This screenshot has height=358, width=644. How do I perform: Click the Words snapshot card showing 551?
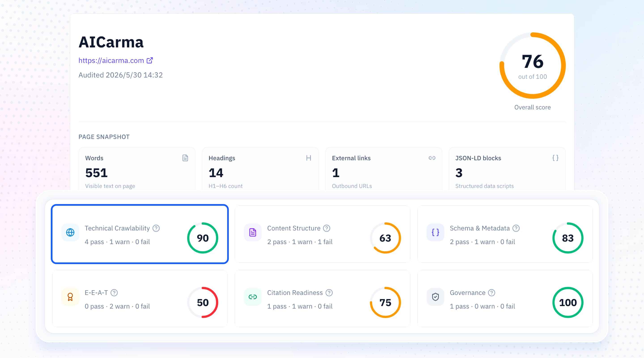coord(137,169)
